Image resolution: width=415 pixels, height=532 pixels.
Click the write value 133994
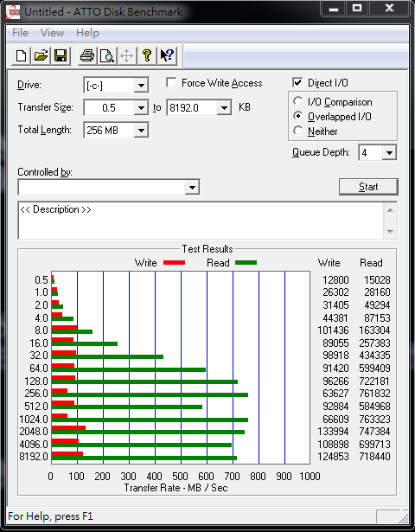(333, 432)
